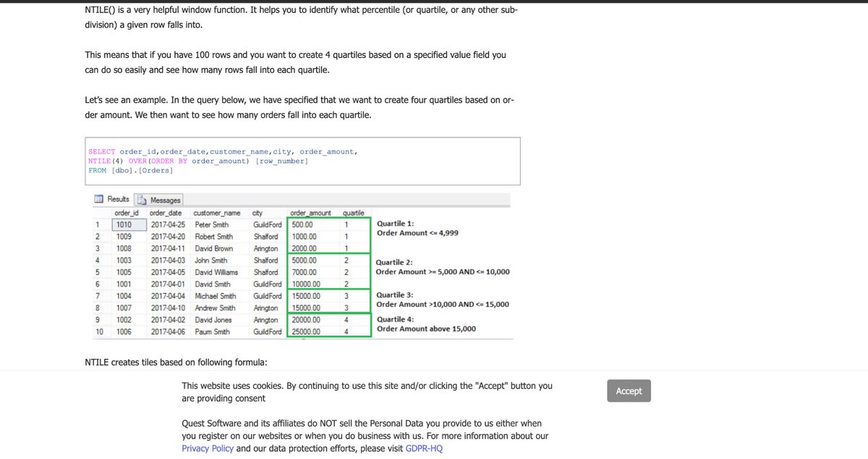Click the city column header
Image resolution: width=868 pixels, height=459 pixels.
point(258,213)
